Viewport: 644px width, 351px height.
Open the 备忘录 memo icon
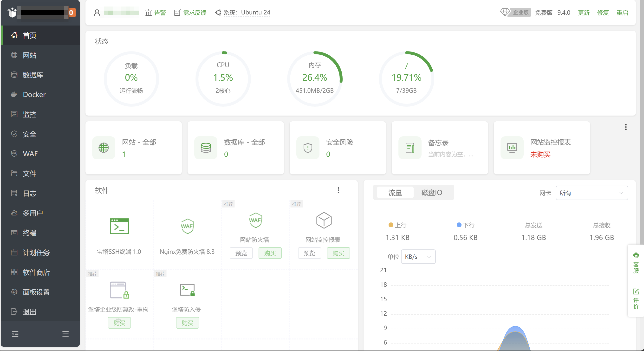tap(410, 148)
